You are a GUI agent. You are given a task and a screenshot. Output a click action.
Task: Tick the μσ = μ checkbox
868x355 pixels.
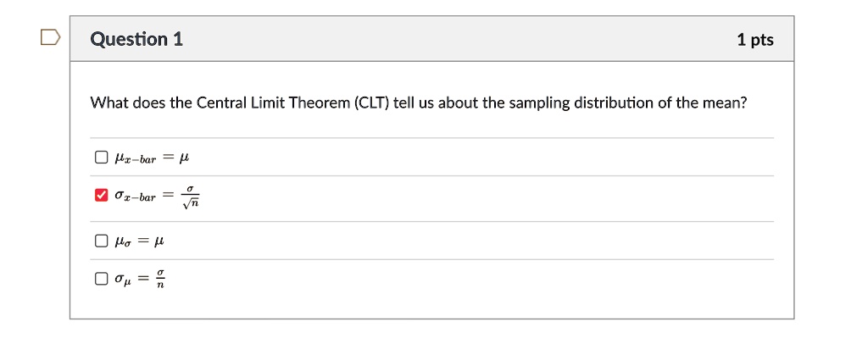(101, 241)
